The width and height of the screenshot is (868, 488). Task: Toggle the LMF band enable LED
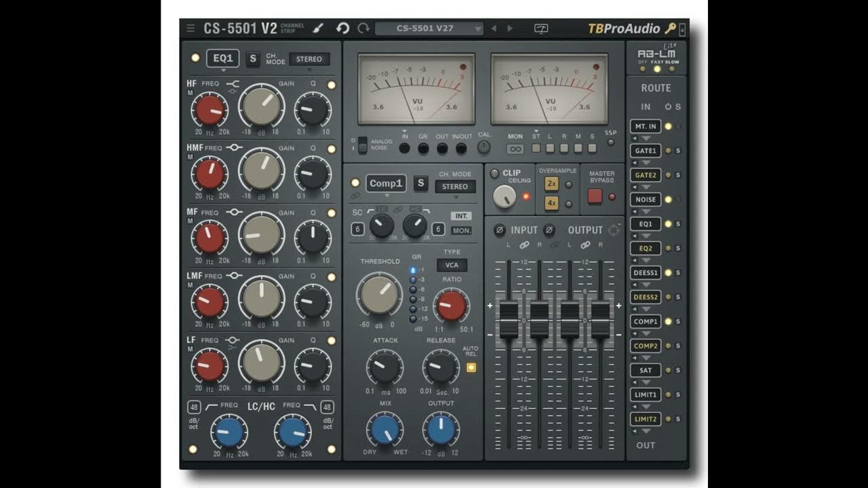(x=332, y=277)
